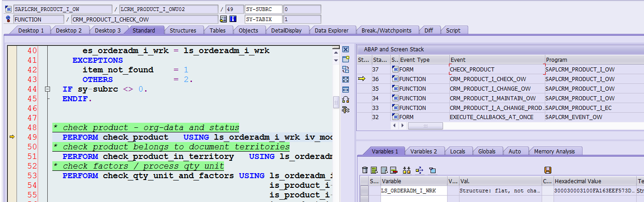Click the horizontal maximize tool icon
This screenshot has height=202, width=644.
pos(346,90)
